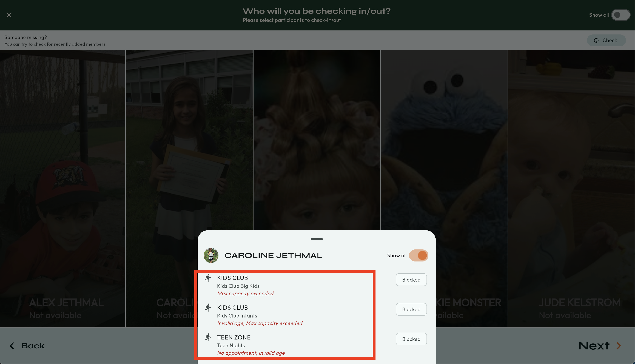Click running icon beside Kids Club Big Kids

pyautogui.click(x=208, y=278)
